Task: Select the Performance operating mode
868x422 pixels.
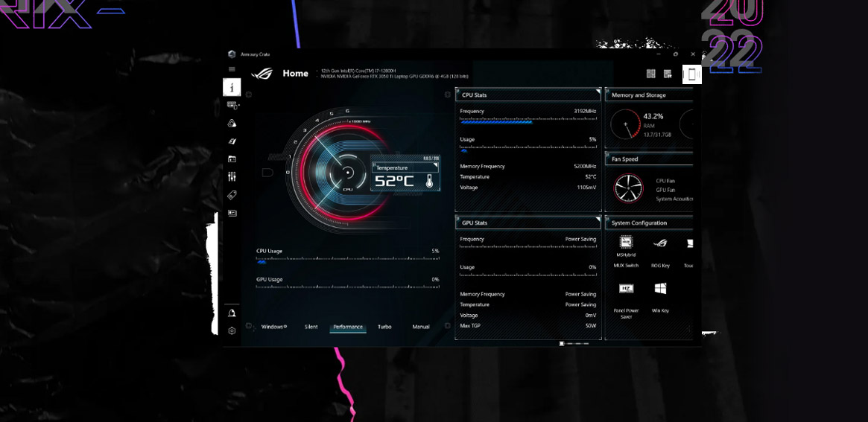Action: coord(348,327)
